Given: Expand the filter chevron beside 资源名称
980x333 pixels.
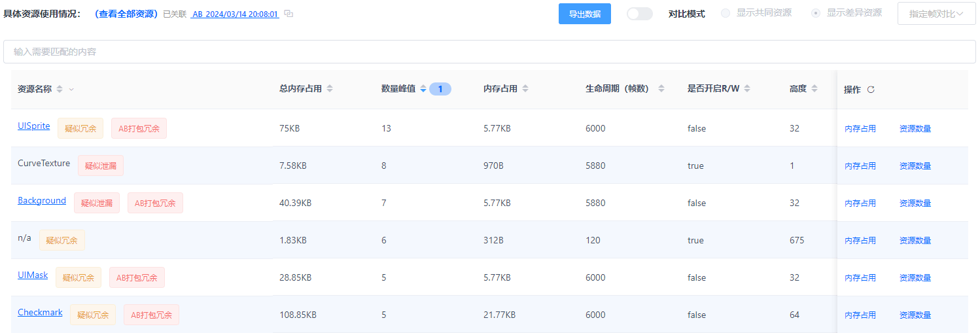Looking at the screenshot, I should pyautogui.click(x=71, y=89).
